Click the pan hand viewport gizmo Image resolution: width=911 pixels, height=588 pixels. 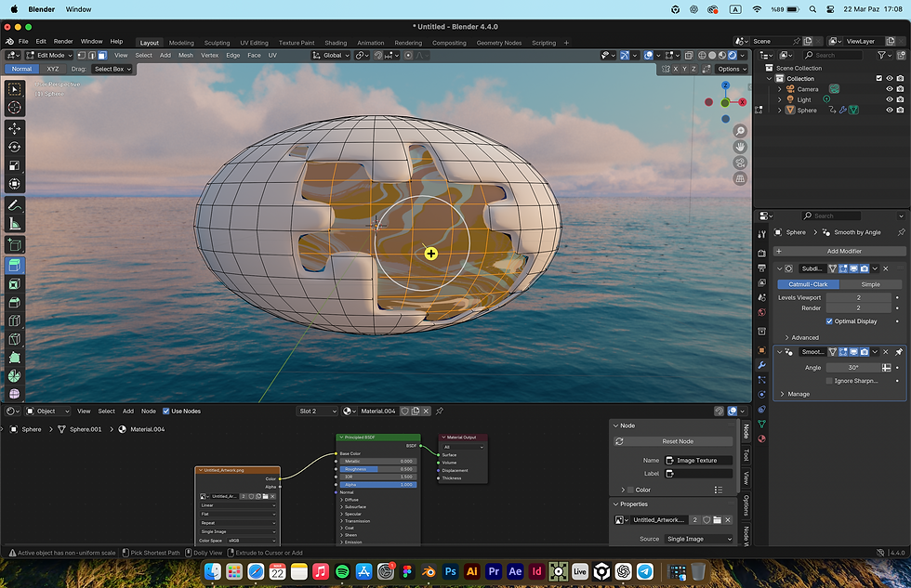(740, 147)
